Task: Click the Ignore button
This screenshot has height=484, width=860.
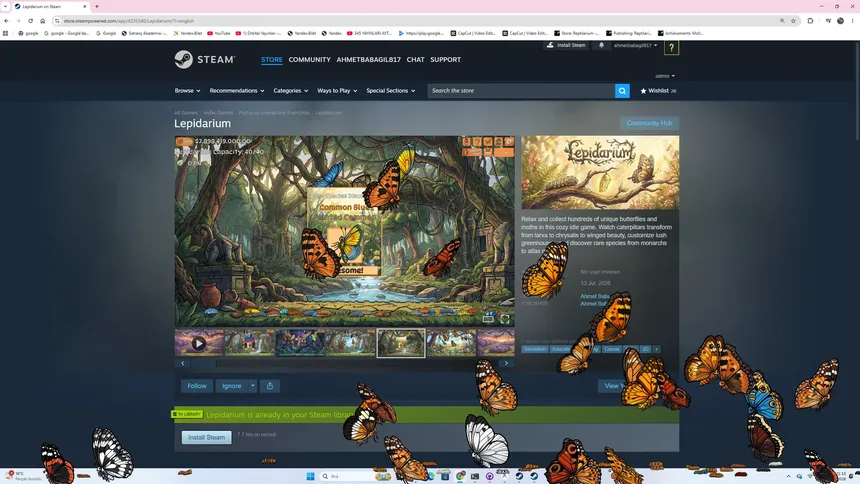Action: pos(231,386)
